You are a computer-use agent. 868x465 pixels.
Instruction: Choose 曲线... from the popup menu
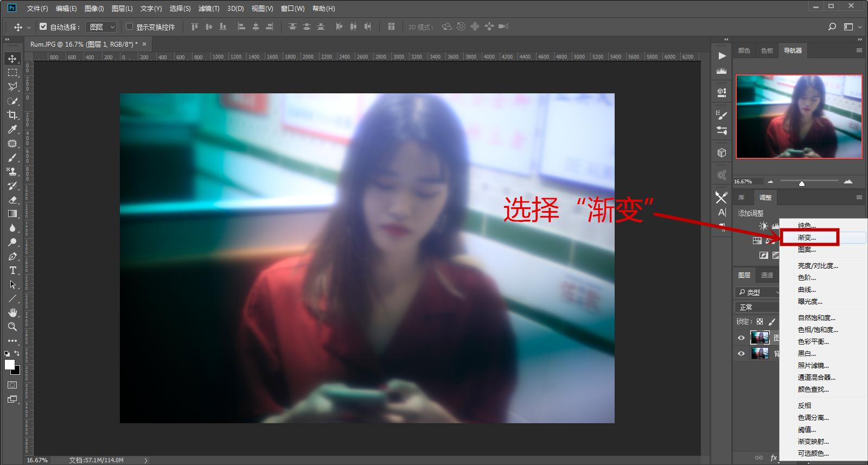coord(824,290)
